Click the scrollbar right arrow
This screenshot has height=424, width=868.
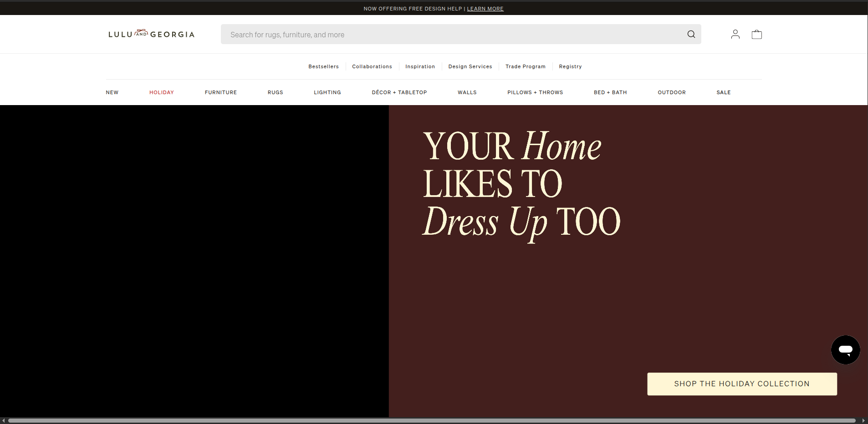pos(863,421)
